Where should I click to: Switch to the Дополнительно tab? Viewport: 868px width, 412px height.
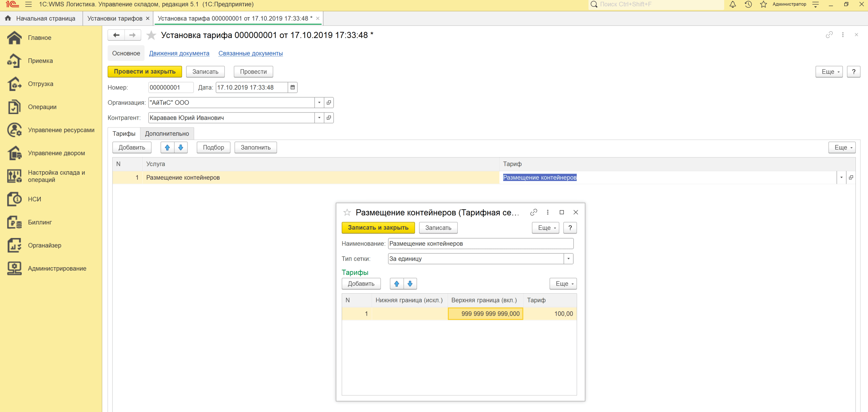(167, 134)
